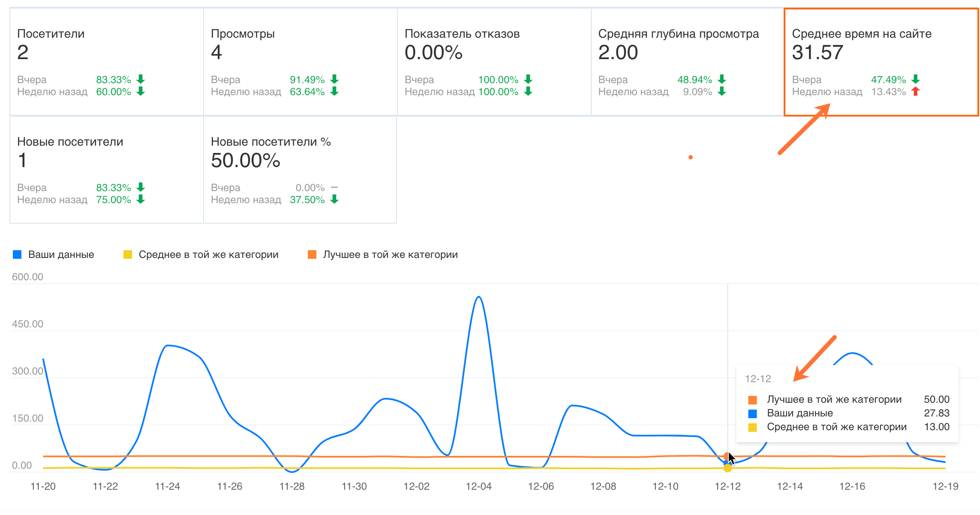980x515 pixels.
Task: Toggle Ваши данные legend series
Action: [x=54, y=255]
